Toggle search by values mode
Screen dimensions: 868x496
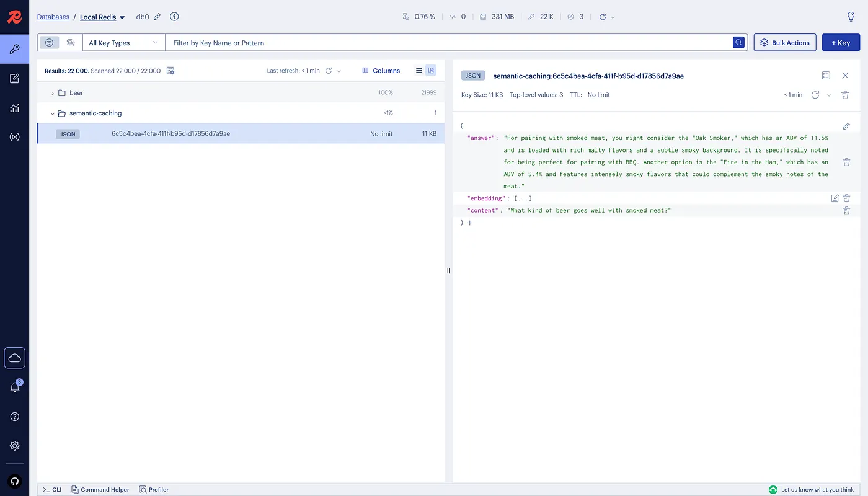71,43
